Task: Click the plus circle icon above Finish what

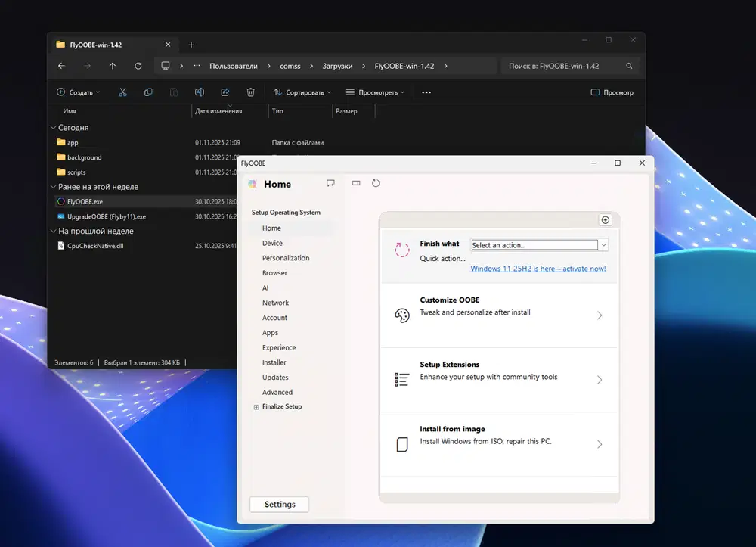Action: click(605, 219)
